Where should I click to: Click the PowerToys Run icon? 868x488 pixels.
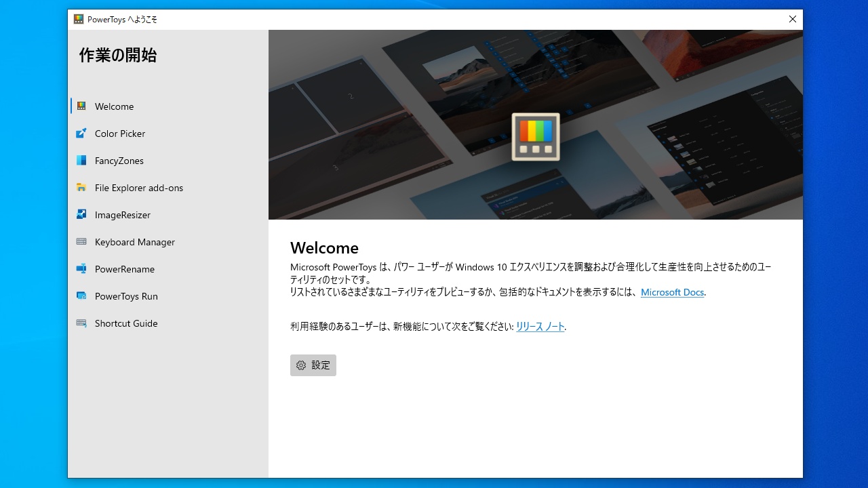(81, 296)
